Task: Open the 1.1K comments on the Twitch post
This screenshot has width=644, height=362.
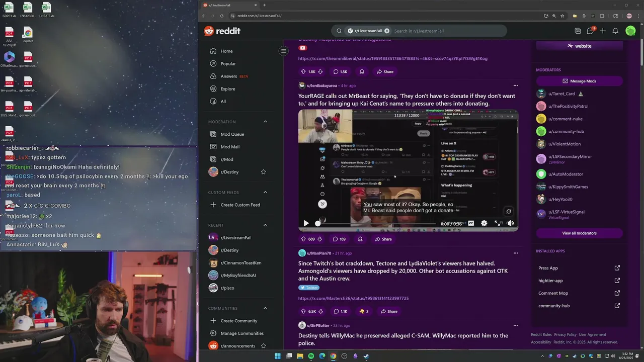Action: pos(341,311)
